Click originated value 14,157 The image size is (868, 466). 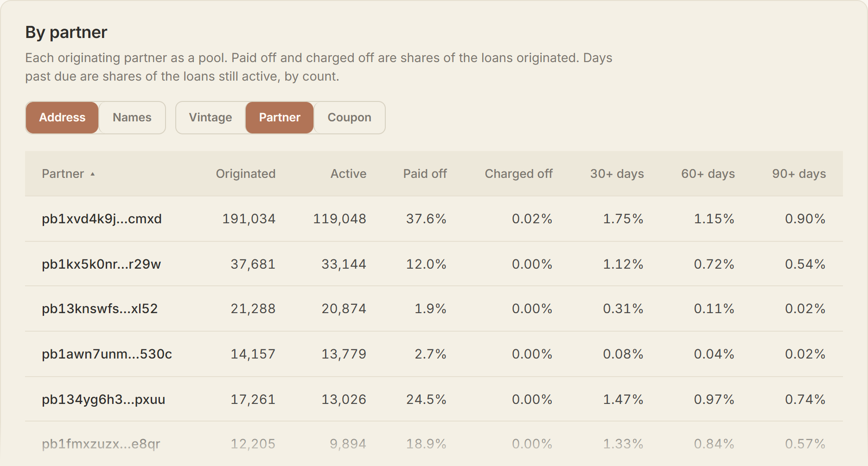click(x=253, y=354)
